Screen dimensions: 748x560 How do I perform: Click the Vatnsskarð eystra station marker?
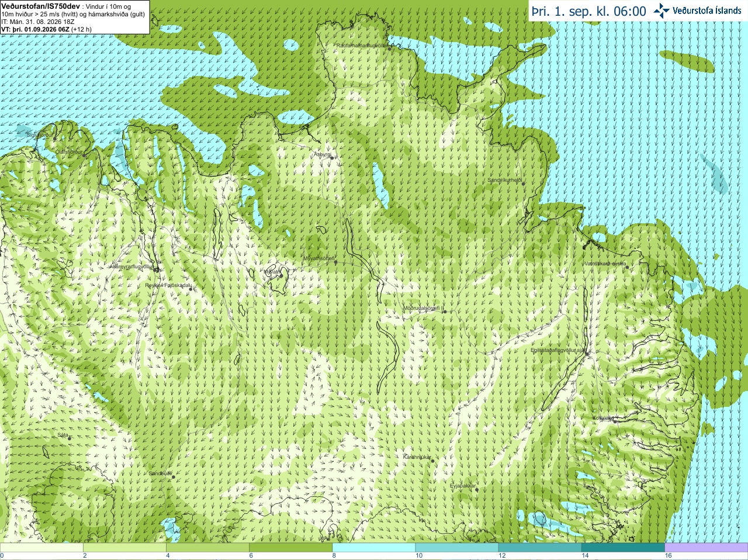click(x=627, y=267)
